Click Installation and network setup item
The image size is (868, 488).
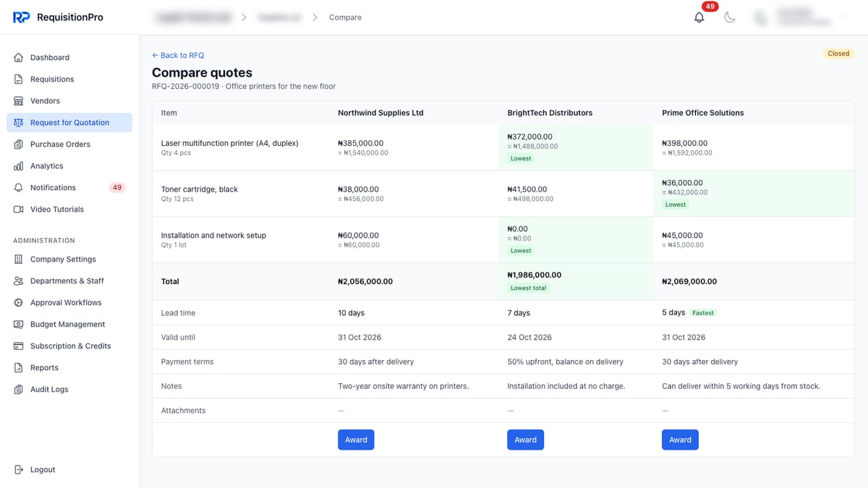213,236
